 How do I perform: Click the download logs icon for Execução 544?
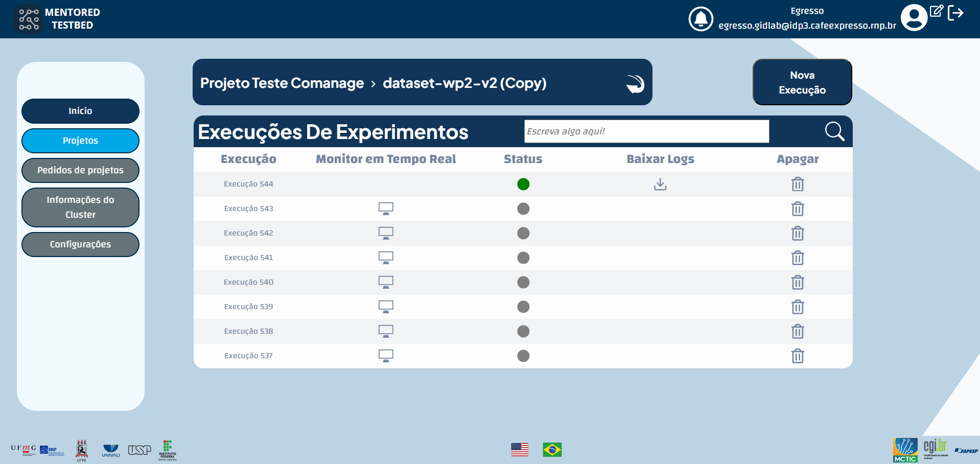(x=660, y=184)
